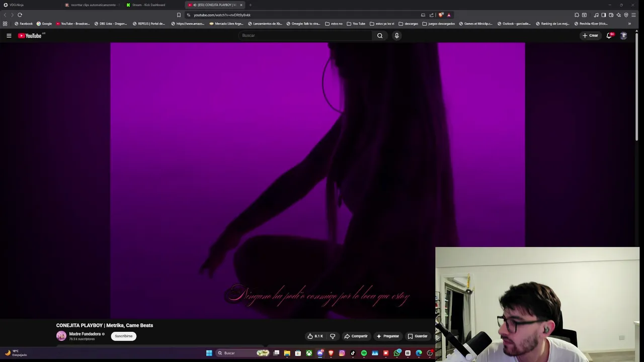Switch to the VDO.Ninja browser tab

point(30,5)
